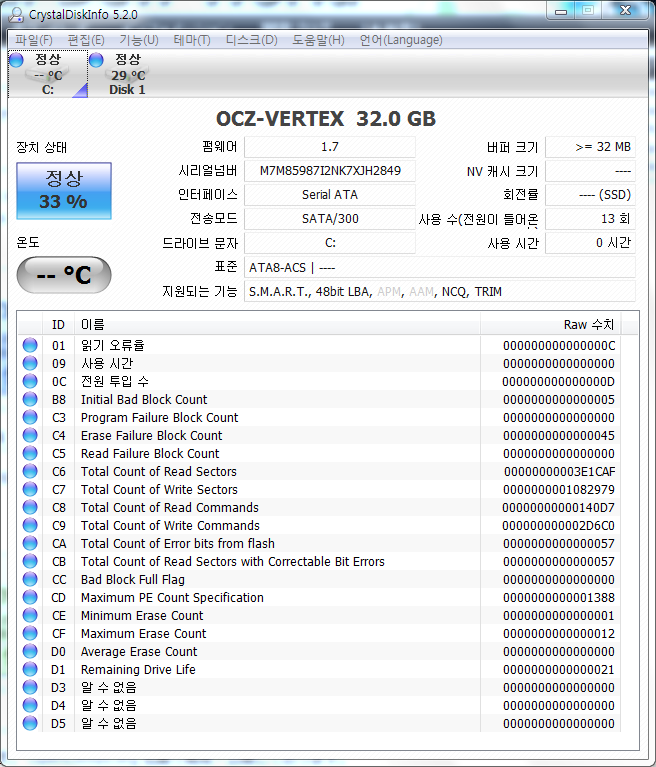
Task: Click the ID column header
Action: (x=58, y=324)
